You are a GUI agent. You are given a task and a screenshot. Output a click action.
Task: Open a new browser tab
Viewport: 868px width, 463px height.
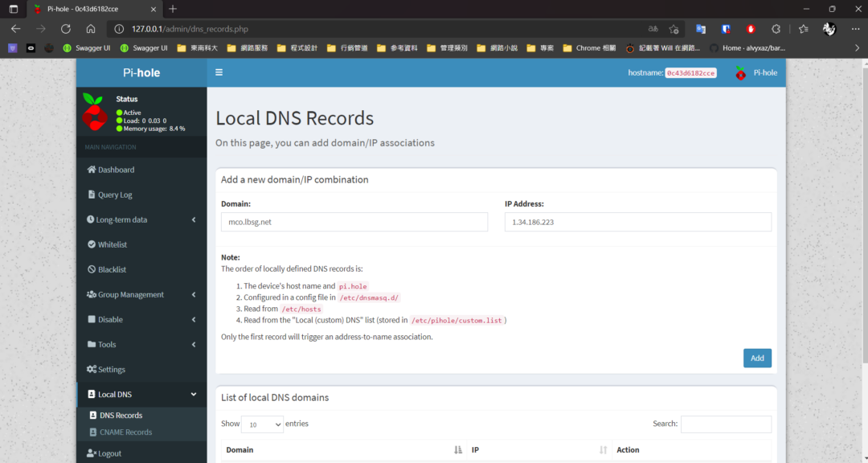(173, 9)
